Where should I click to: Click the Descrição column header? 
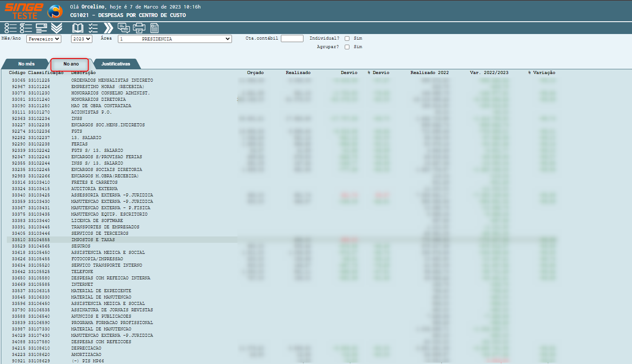click(x=83, y=73)
